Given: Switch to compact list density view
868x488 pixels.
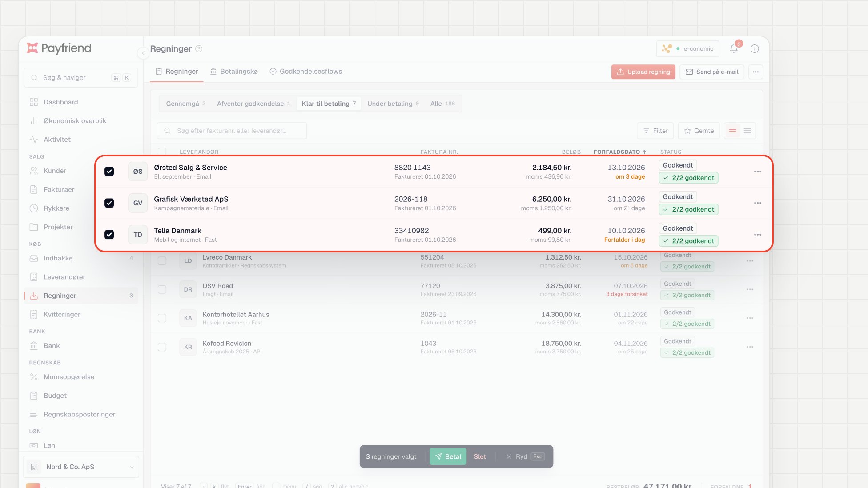Looking at the screenshot, I should point(747,131).
